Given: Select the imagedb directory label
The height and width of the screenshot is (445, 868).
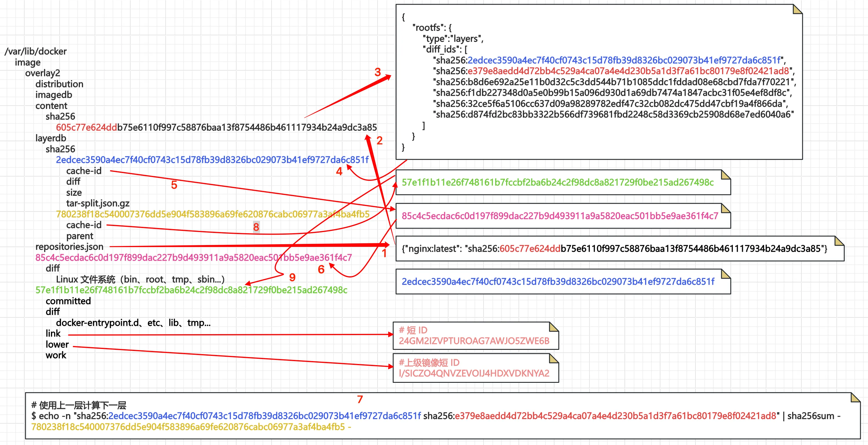Looking at the screenshot, I should 54,95.
